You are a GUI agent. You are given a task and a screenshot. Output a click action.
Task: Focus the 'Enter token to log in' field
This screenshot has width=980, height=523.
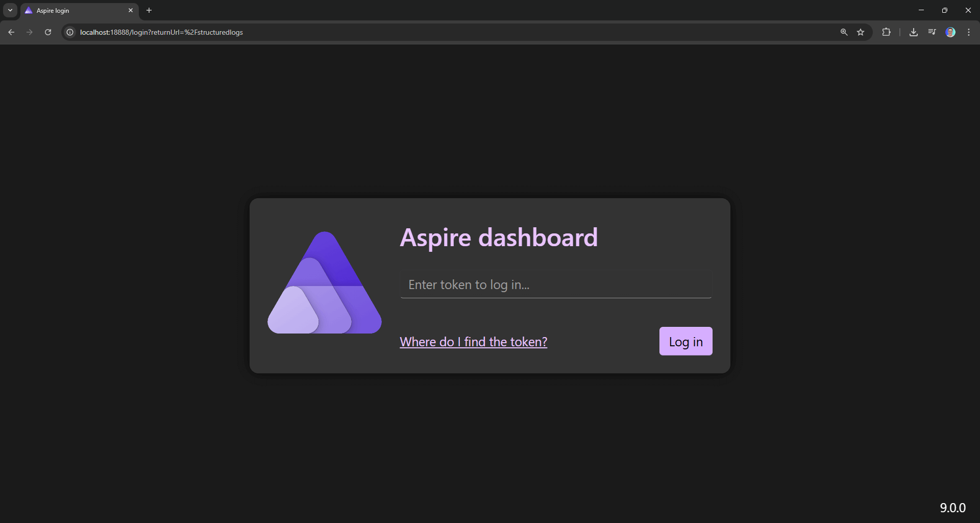coord(555,284)
